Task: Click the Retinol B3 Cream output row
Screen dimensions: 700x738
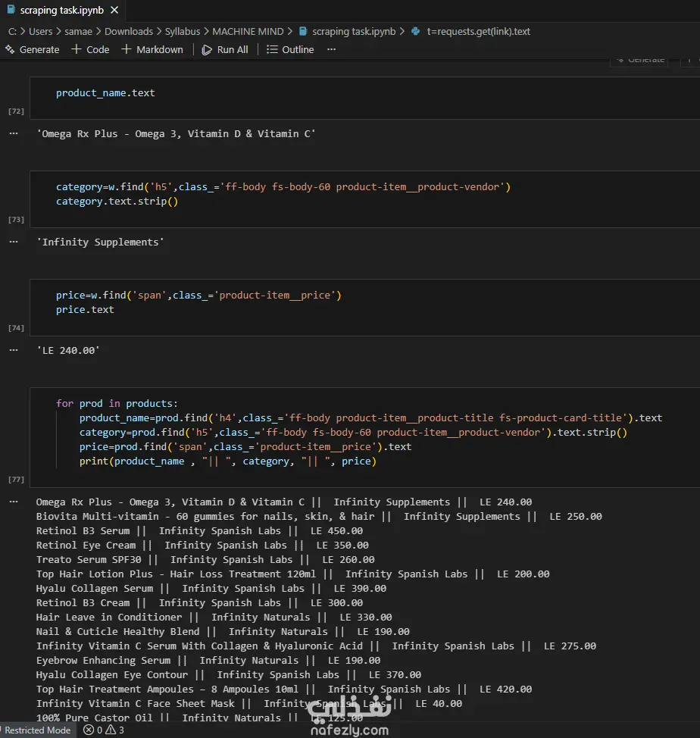Action: (199, 603)
